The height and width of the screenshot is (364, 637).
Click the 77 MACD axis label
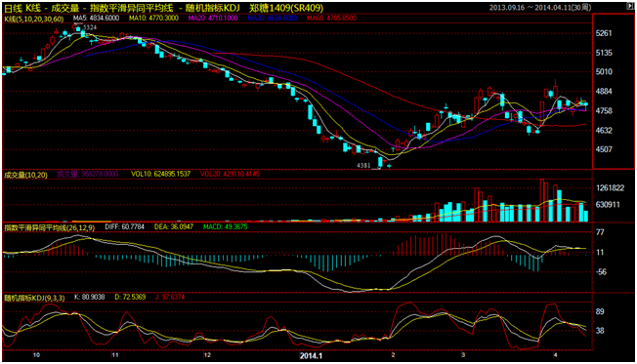(x=600, y=232)
